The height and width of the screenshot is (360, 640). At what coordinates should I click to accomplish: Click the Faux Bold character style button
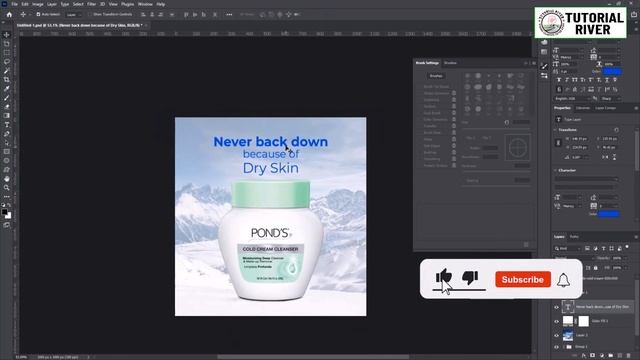coord(559,80)
